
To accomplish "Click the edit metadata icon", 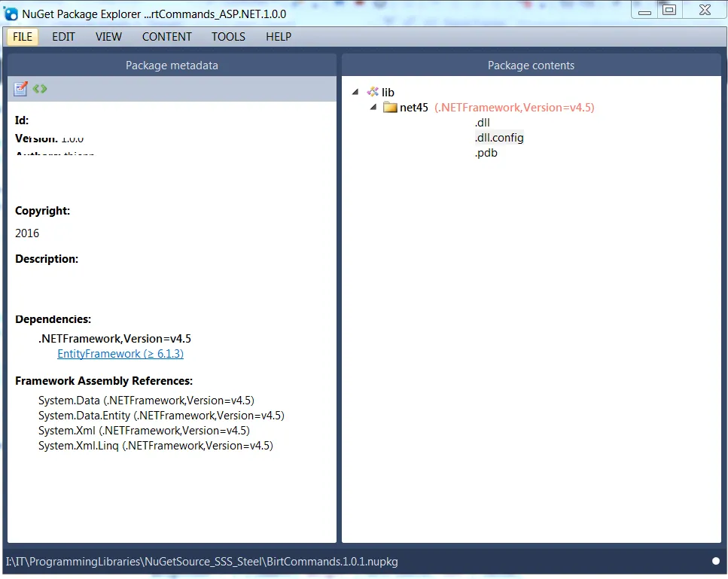I will 20,89.
